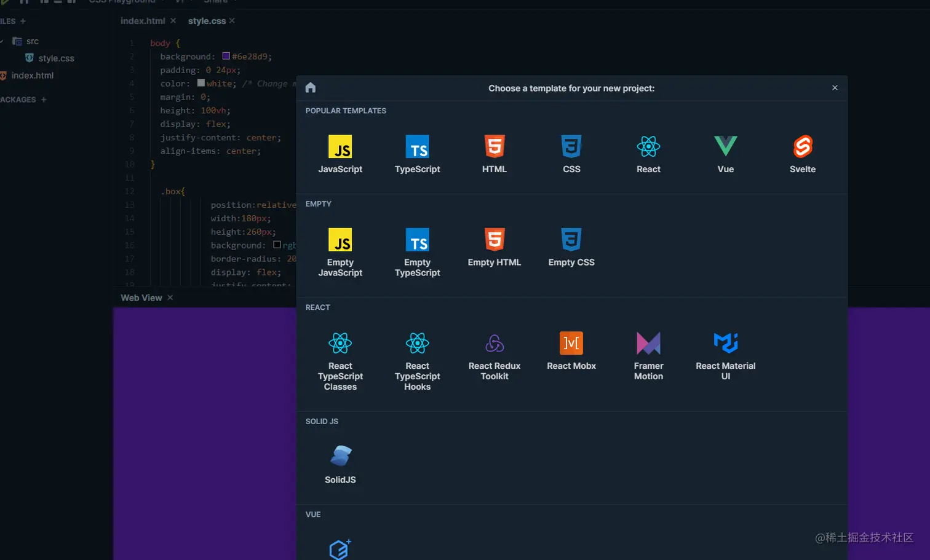930x560 pixels.
Task: Choose the TypeScript popular template
Action: pos(418,154)
